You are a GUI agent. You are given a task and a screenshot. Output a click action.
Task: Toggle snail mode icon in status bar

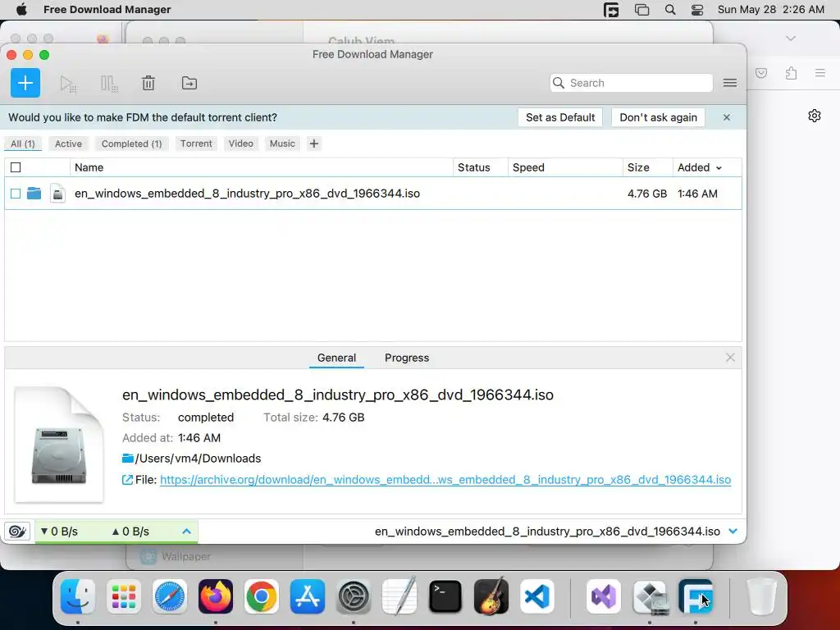tap(17, 531)
